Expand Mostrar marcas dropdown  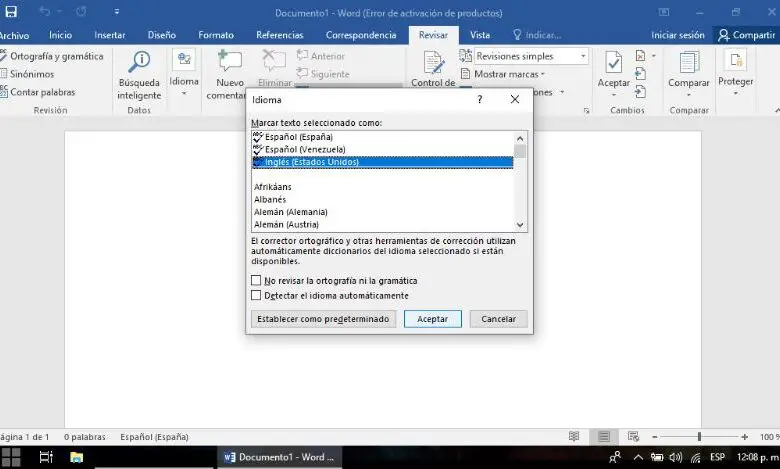pyautogui.click(x=503, y=74)
